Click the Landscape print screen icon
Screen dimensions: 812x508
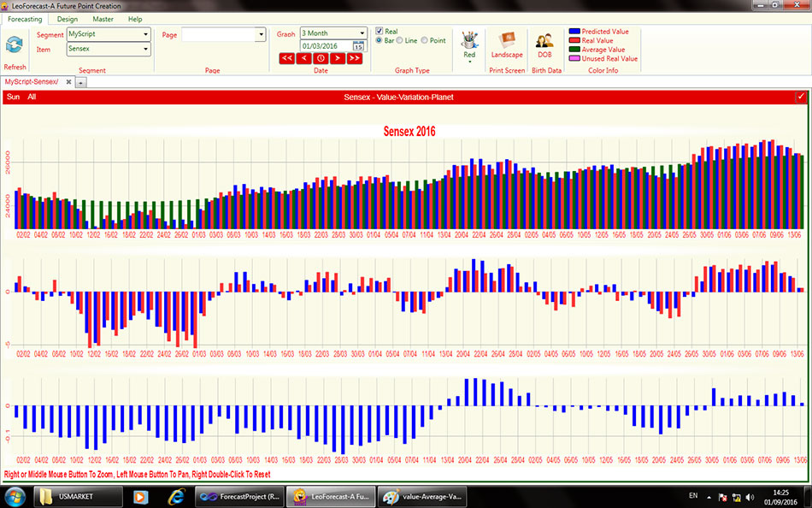(x=507, y=40)
